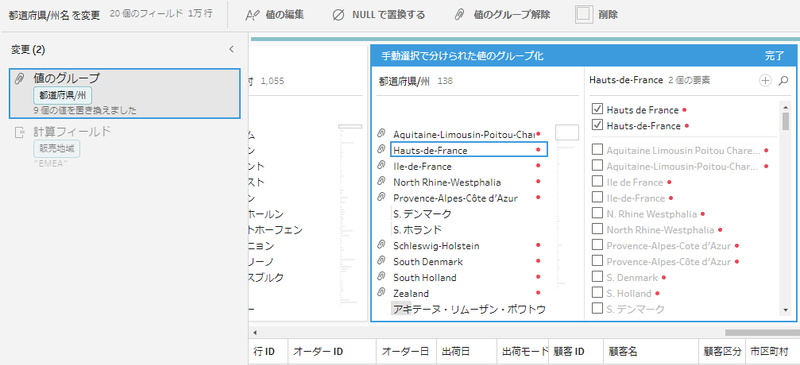Uncheck the Hauts-de-France checkbox
The height and width of the screenshot is (365, 800).
(x=597, y=125)
